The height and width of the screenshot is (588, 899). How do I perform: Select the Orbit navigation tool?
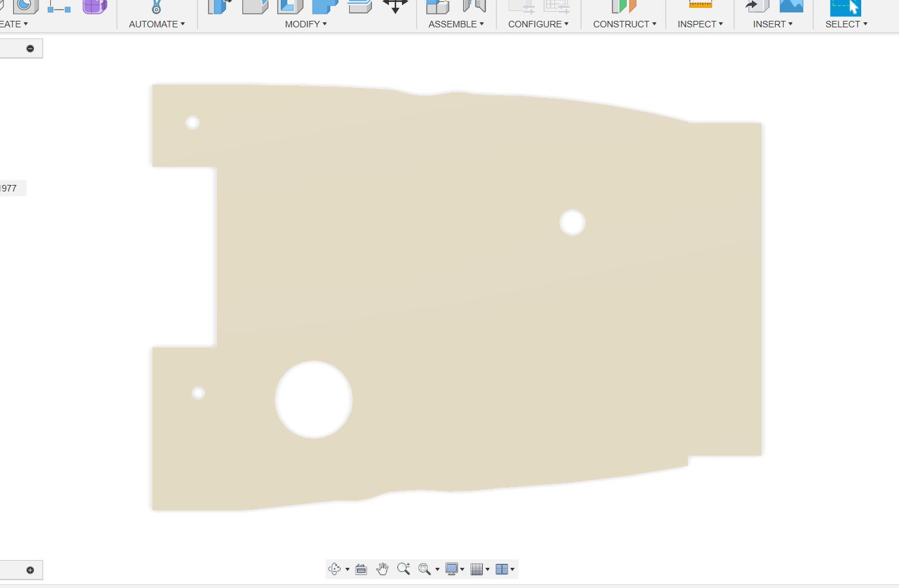coord(334,569)
